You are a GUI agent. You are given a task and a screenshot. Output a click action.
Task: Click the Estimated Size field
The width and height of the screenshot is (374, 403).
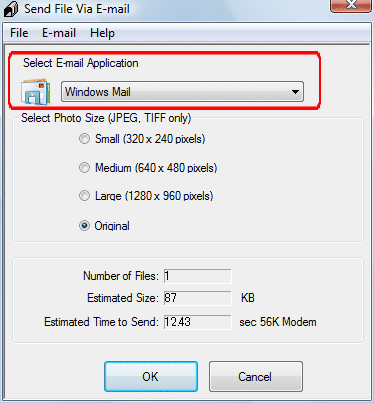click(x=197, y=298)
